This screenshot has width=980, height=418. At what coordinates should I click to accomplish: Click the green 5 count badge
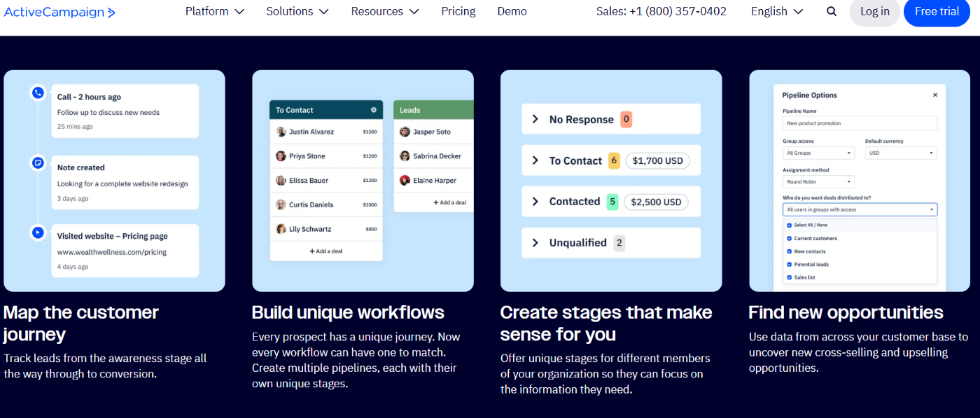[x=612, y=202]
